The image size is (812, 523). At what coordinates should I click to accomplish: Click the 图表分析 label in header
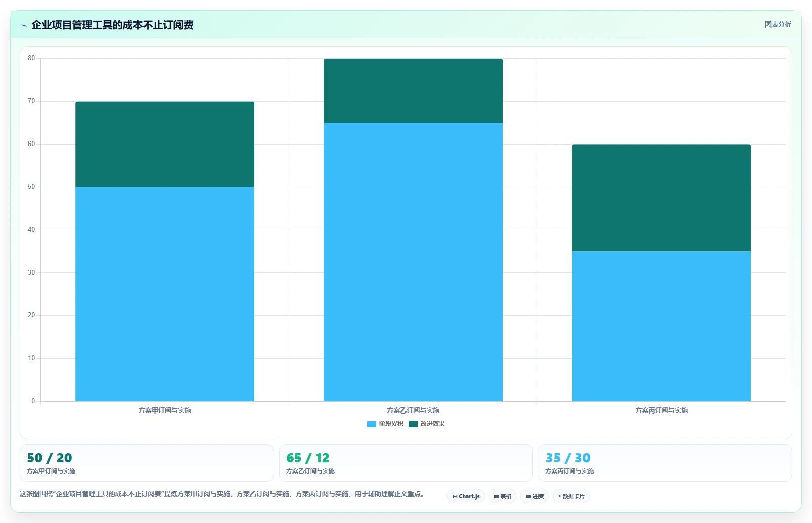tap(778, 24)
